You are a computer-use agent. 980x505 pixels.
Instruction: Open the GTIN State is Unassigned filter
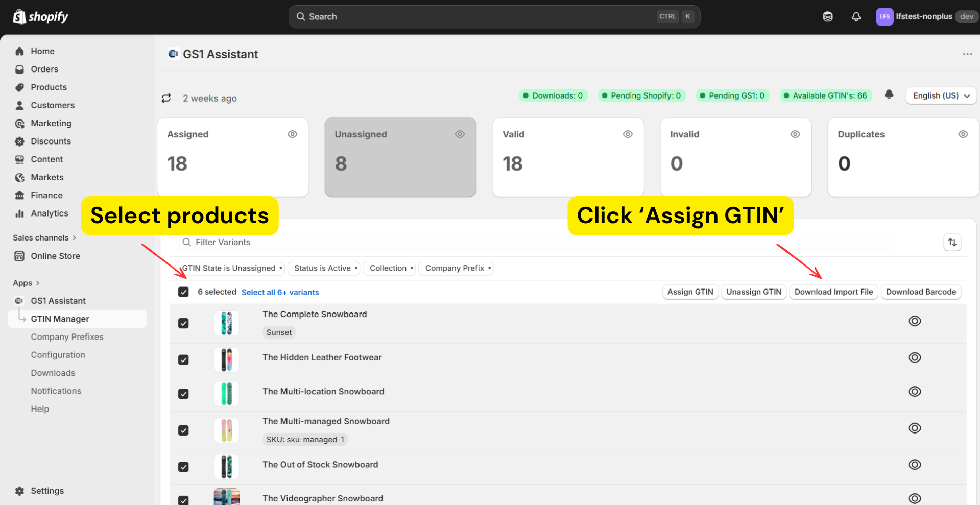pyautogui.click(x=230, y=268)
